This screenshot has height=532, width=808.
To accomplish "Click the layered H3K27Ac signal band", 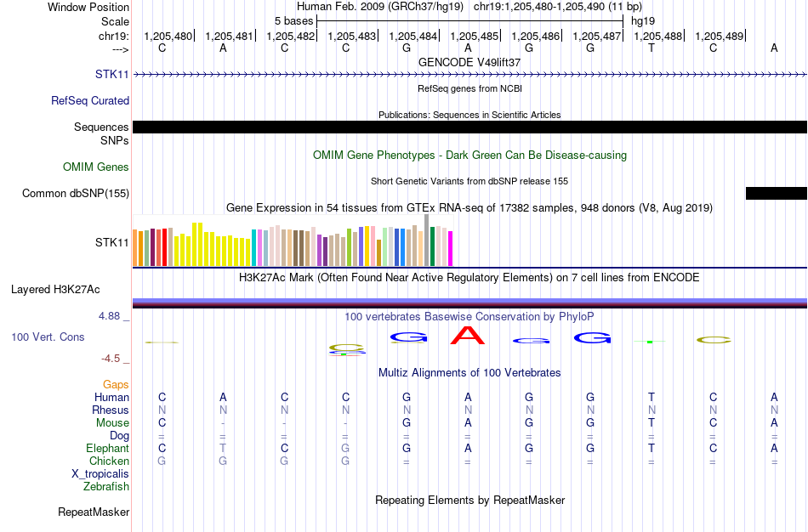I will [x=469, y=303].
